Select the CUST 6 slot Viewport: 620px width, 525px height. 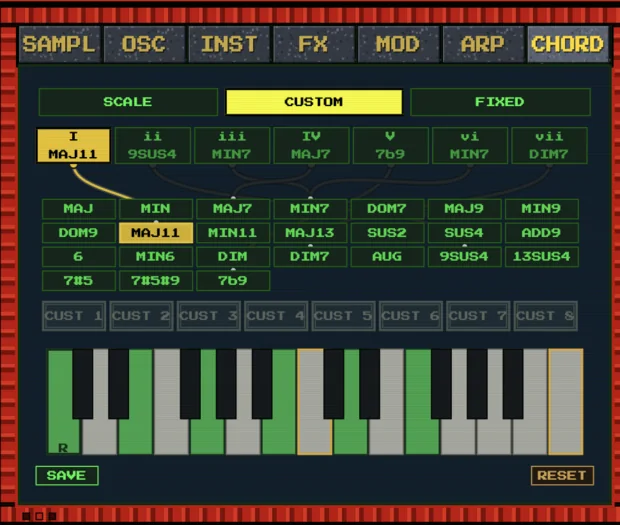pyautogui.click(x=411, y=316)
